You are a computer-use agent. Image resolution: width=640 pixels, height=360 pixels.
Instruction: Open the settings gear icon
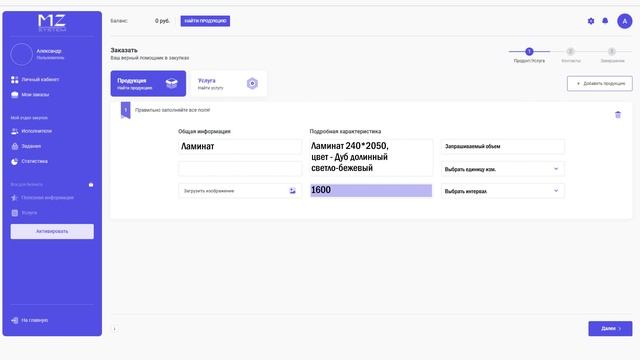coord(591,21)
